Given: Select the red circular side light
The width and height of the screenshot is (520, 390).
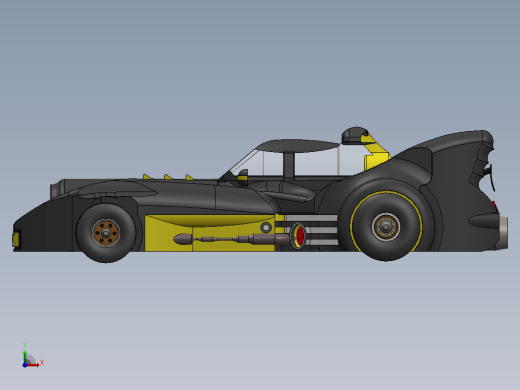Looking at the screenshot, I should pos(300,235).
